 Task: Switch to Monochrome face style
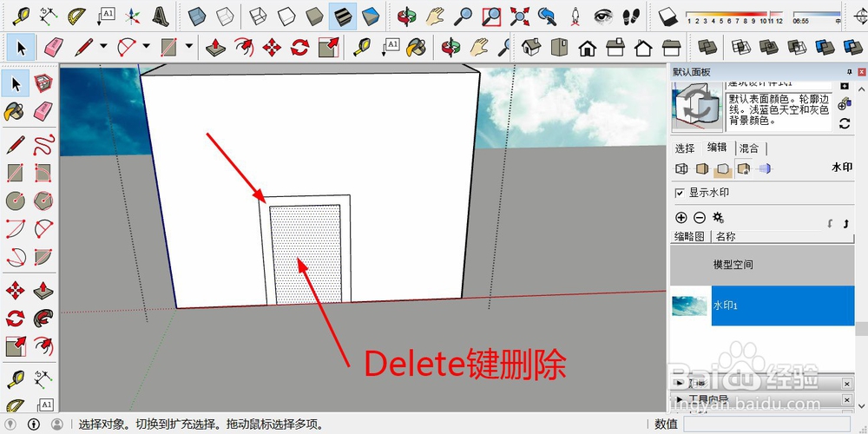(371, 16)
